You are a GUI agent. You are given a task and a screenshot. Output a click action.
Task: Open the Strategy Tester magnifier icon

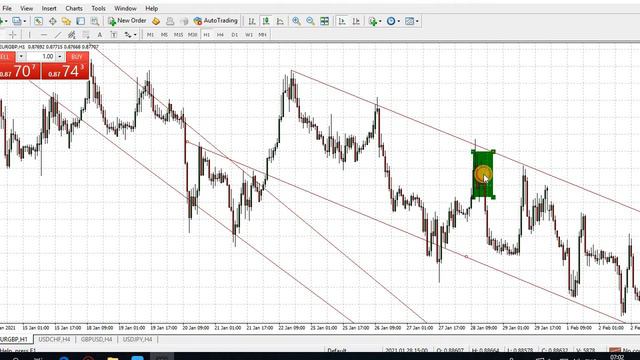coord(95,21)
